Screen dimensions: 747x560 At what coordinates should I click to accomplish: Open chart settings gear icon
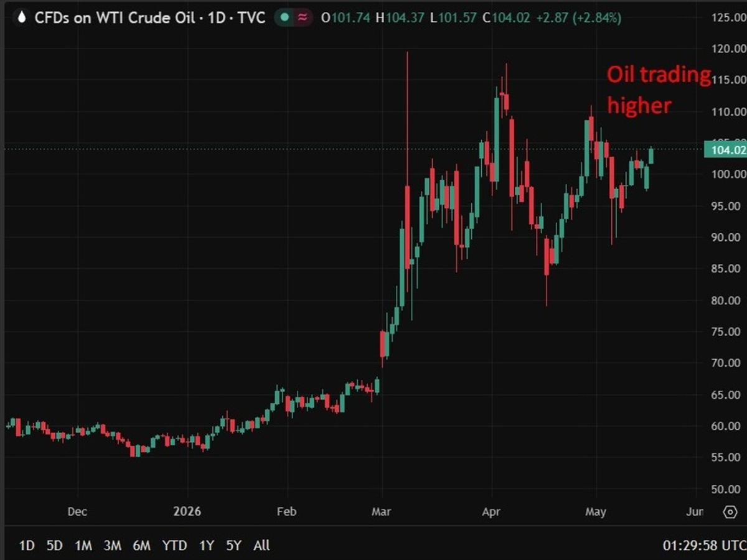point(730,511)
